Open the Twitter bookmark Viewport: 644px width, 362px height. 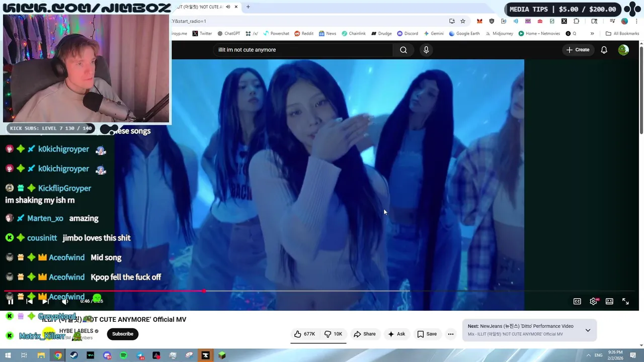tap(202, 34)
